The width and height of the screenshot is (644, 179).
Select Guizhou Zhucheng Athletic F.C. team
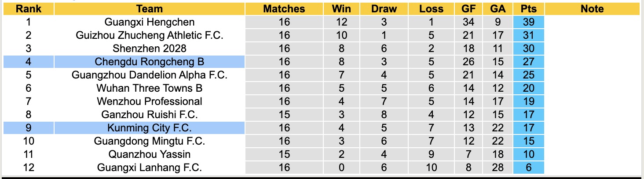150,35
